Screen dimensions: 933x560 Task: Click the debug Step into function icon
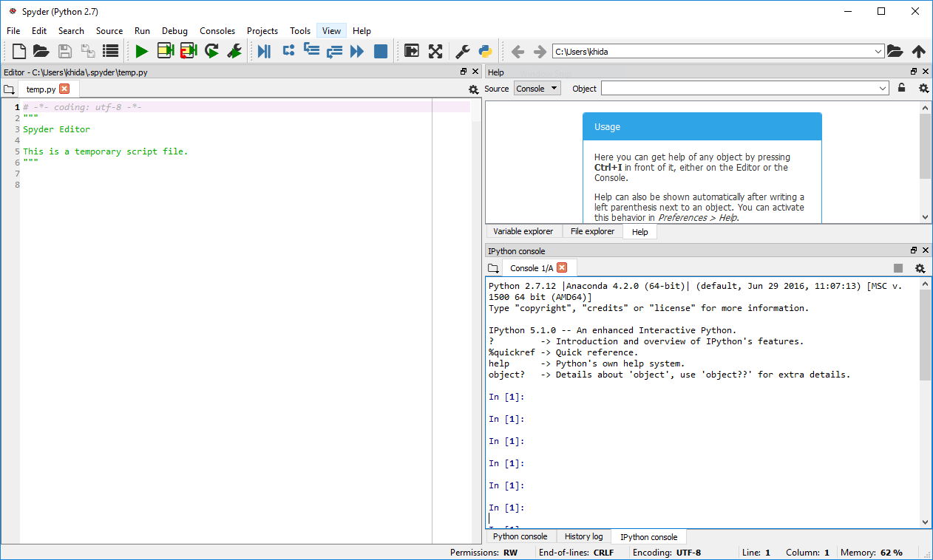pos(311,51)
